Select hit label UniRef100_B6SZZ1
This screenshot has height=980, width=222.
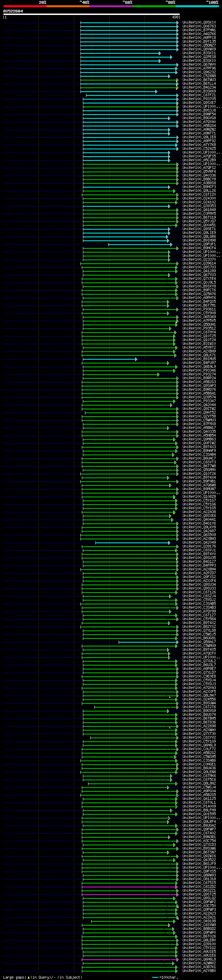tap(199, 891)
